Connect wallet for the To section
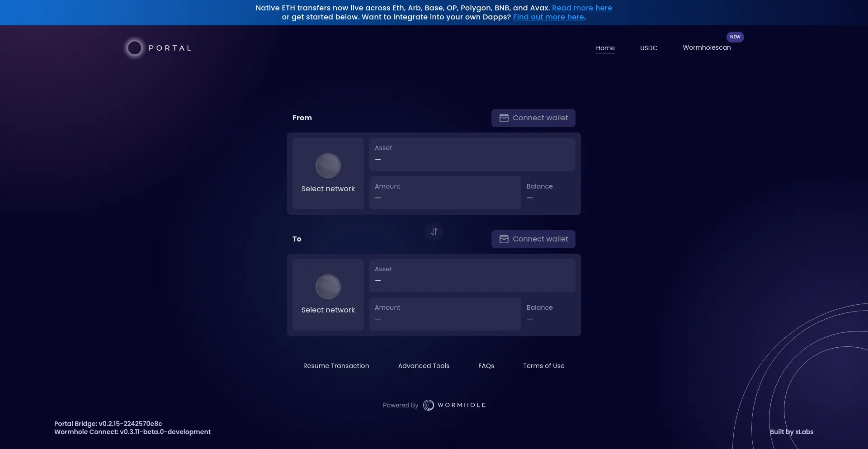The height and width of the screenshot is (449, 868). point(533,239)
